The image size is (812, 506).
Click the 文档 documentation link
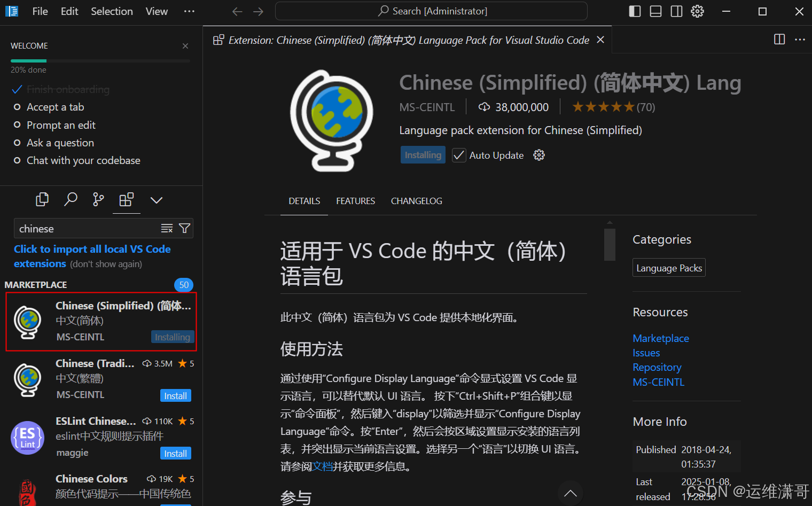point(323,466)
